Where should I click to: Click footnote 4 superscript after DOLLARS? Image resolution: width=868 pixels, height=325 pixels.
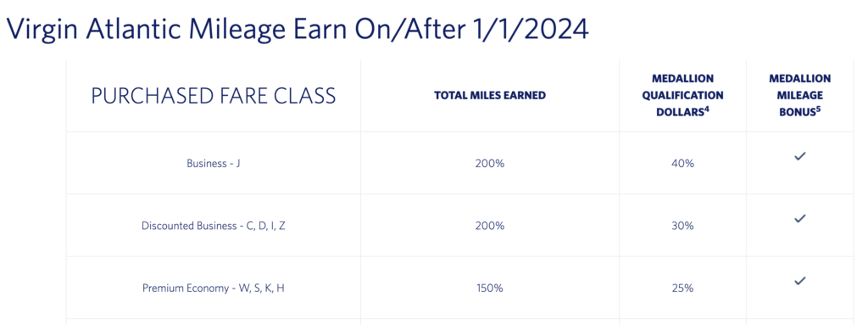[x=707, y=109]
